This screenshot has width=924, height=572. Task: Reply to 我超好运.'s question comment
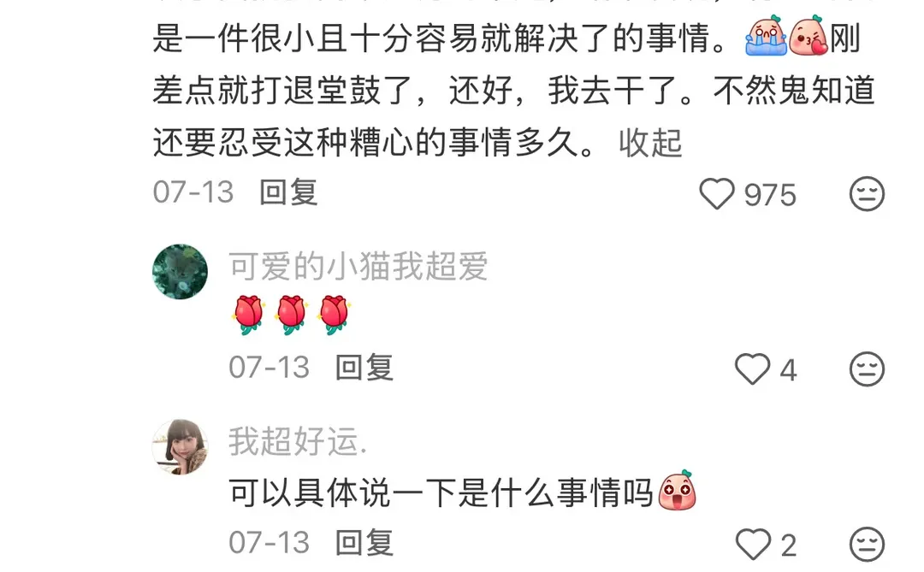pyautogui.click(x=364, y=543)
